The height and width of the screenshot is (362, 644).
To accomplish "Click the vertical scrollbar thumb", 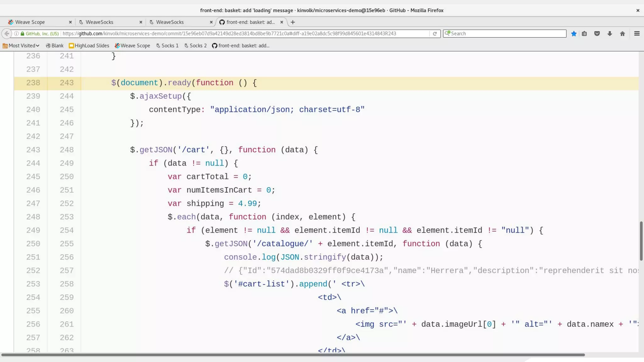I will [x=641, y=241].
